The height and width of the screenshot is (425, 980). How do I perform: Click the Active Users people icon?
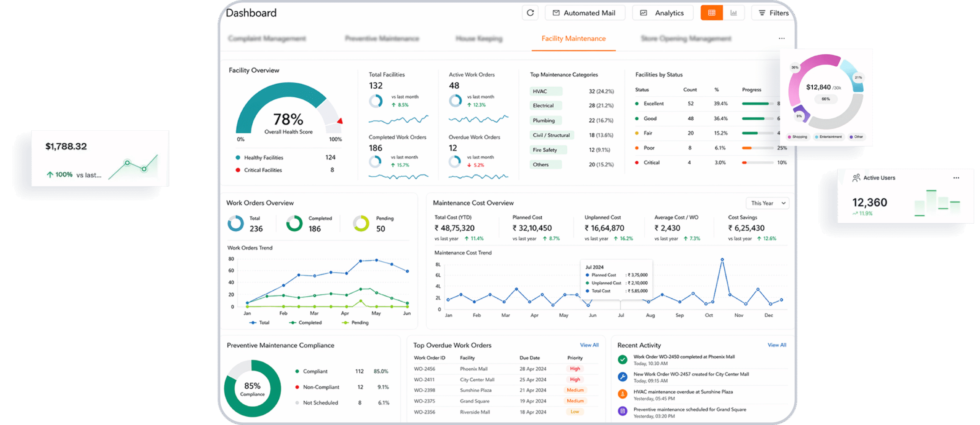coord(856,178)
